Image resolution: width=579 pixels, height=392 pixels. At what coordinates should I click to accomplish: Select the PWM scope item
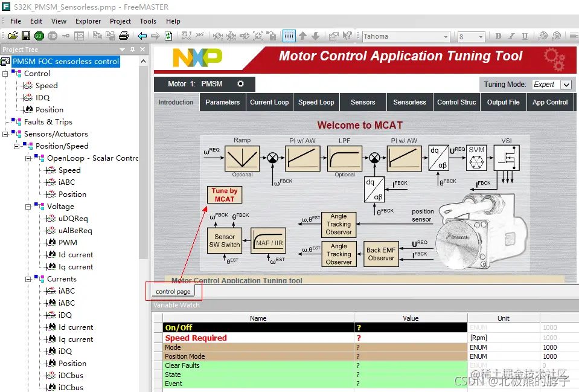68,243
